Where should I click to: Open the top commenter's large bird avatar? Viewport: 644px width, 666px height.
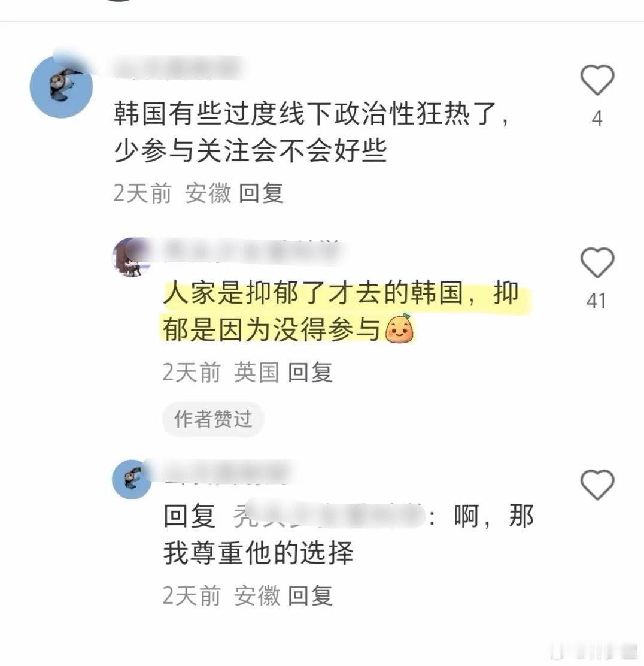point(61,87)
